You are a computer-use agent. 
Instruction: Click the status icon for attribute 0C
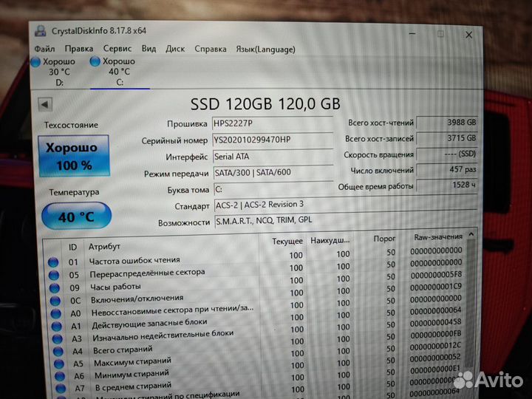click(55, 301)
